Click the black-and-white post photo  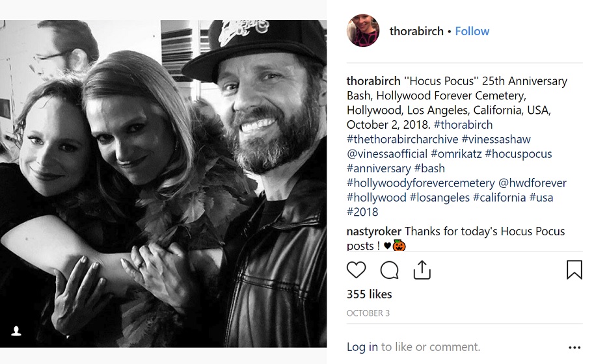click(163, 182)
